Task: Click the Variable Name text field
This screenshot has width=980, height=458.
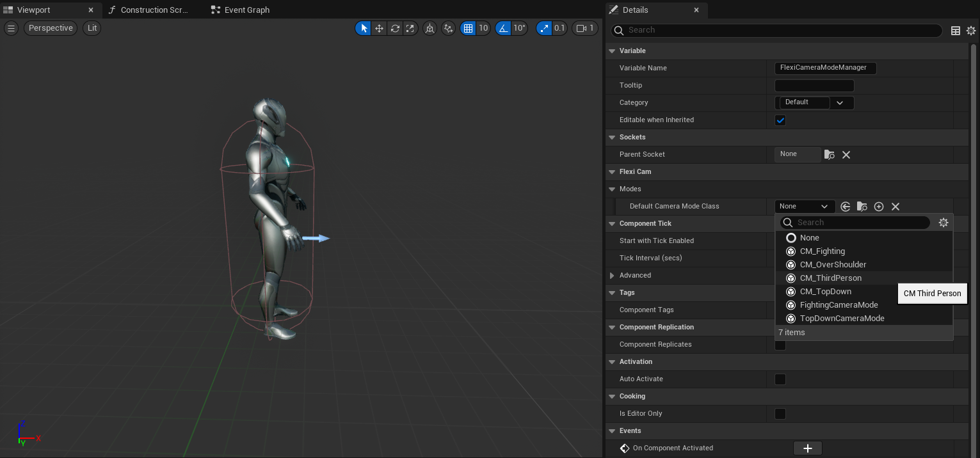Action: click(x=824, y=68)
